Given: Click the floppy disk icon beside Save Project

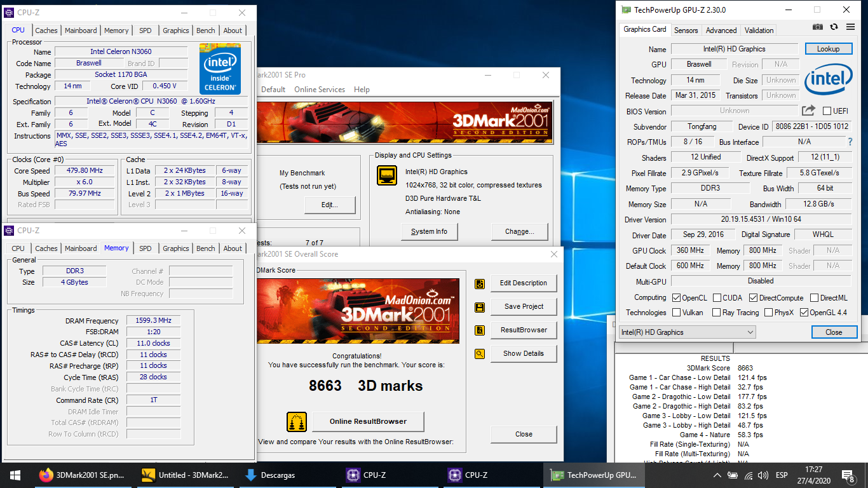Looking at the screenshot, I should (480, 307).
